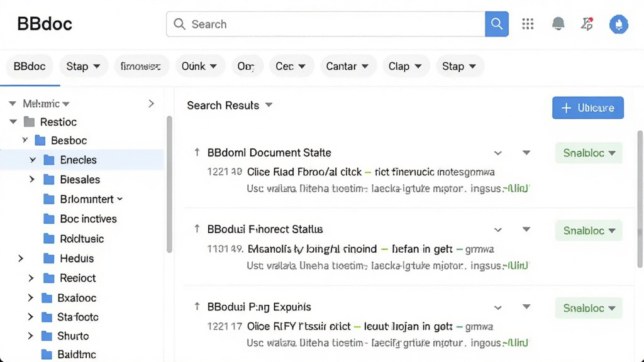Click the sidebar vertical scrollbar
Screen dimensions: 644x362
coord(169,185)
